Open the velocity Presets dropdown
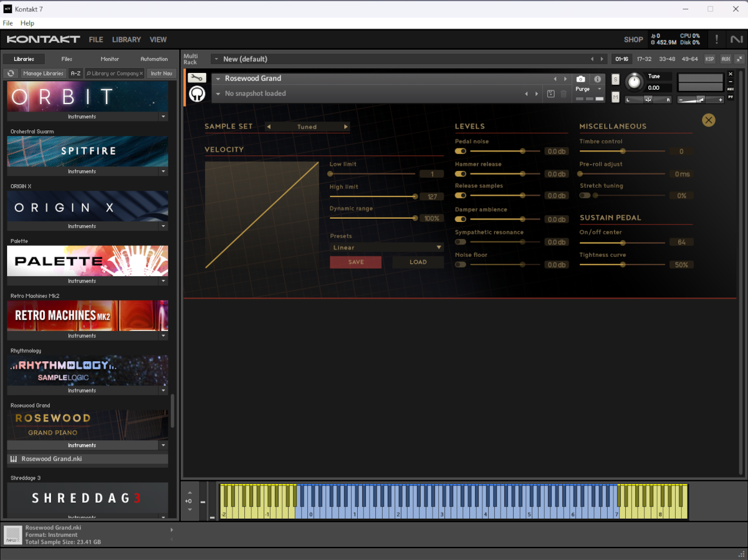 [386, 248]
